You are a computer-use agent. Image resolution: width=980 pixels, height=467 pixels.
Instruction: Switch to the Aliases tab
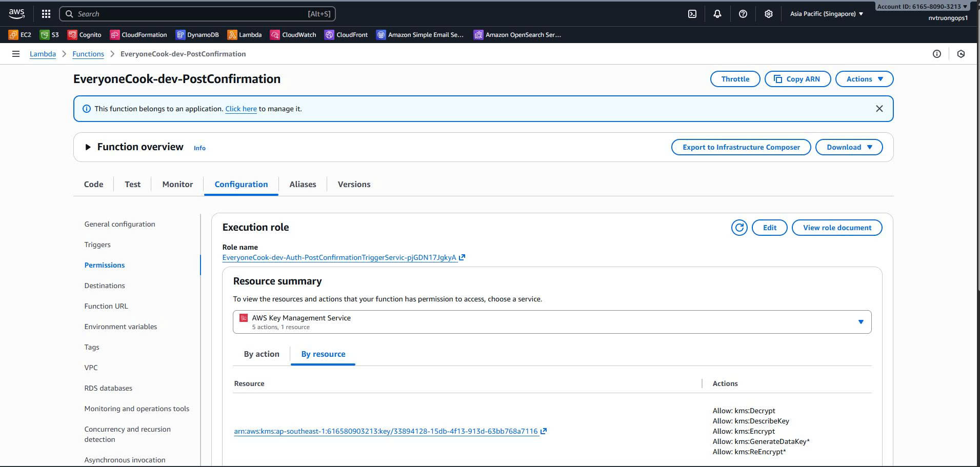(x=303, y=184)
